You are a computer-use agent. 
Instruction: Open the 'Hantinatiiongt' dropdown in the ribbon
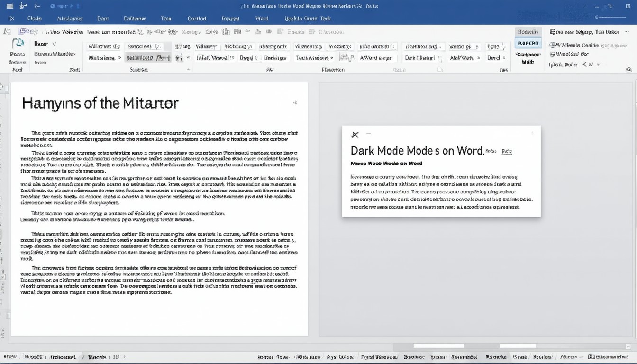click(424, 46)
